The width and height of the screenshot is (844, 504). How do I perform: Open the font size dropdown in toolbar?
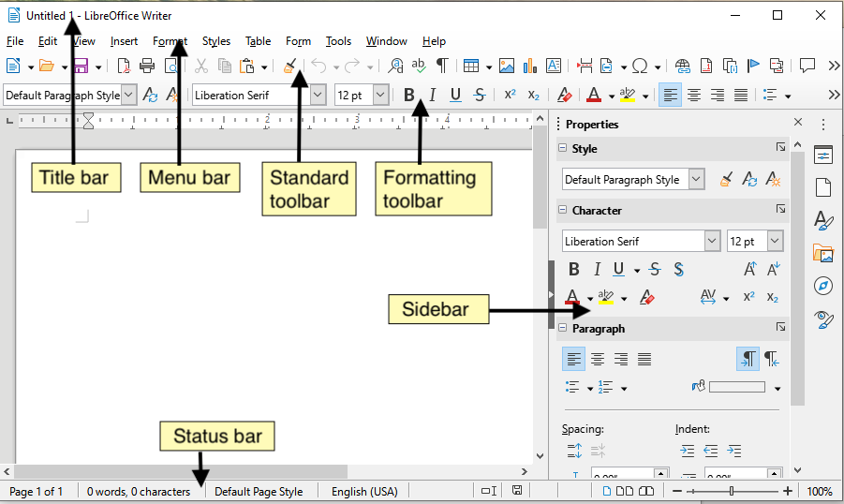(380, 95)
